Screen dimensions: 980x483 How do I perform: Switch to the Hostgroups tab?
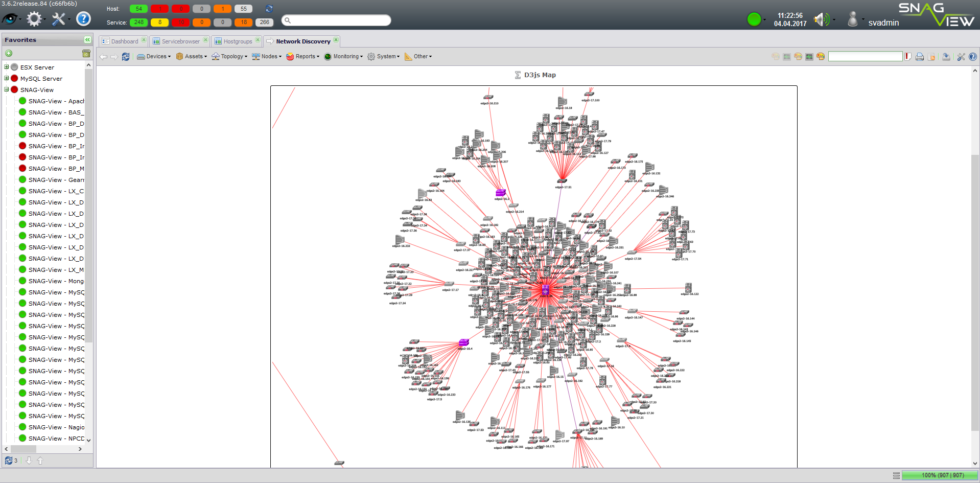[x=238, y=41]
